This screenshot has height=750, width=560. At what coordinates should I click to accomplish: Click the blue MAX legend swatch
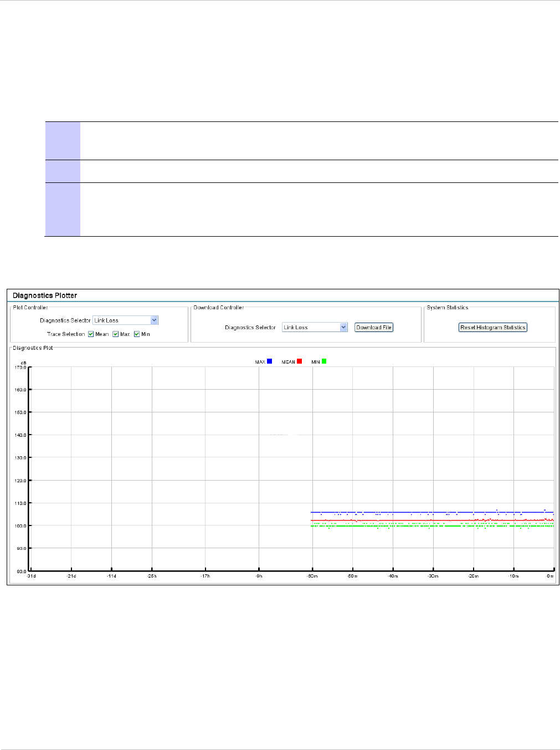[269, 361]
